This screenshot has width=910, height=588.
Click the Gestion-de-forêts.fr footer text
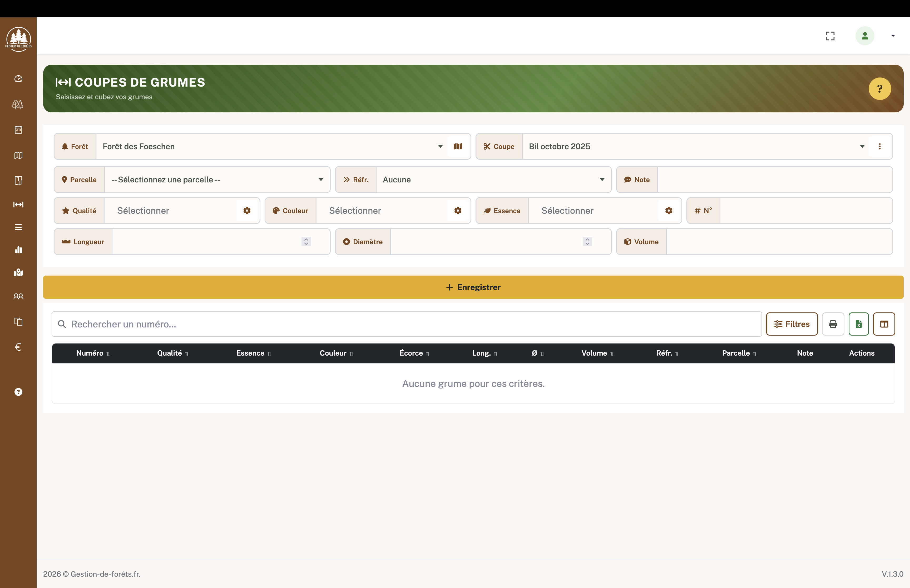[x=92, y=574]
